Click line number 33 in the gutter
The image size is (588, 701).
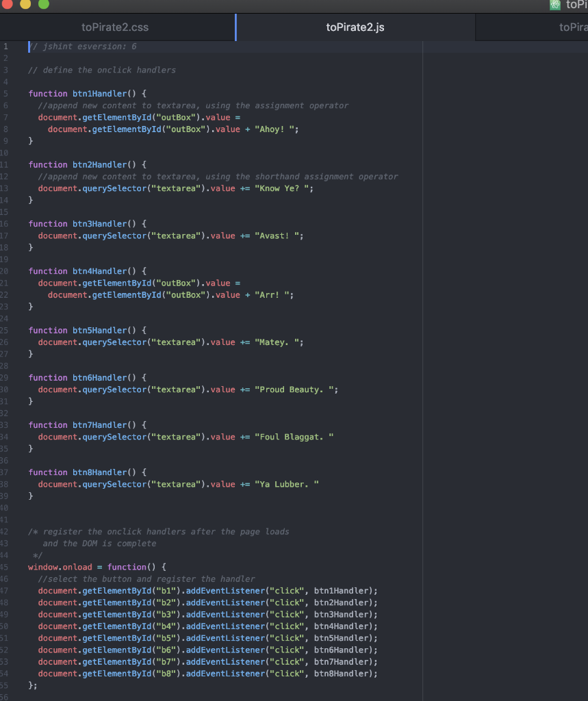(x=4, y=425)
